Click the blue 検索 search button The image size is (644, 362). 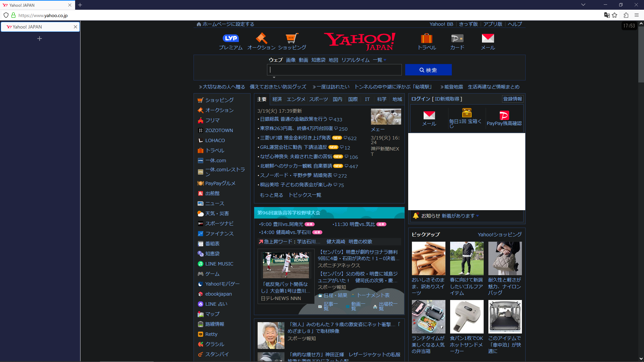(428, 70)
